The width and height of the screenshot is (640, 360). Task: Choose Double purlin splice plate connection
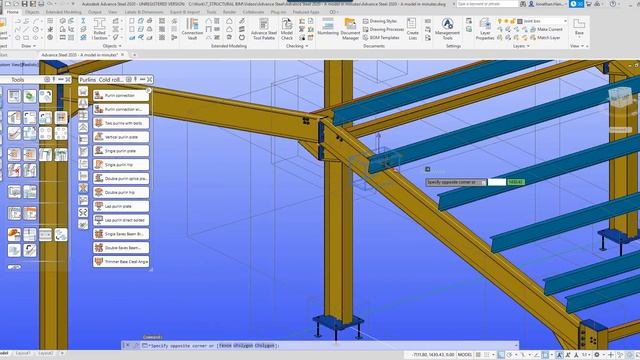tap(121, 178)
